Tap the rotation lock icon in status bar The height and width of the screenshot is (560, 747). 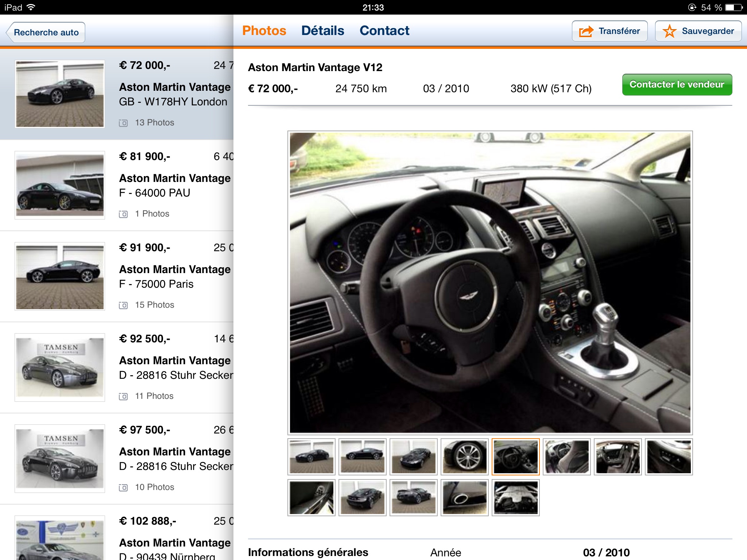click(x=692, y=7)
